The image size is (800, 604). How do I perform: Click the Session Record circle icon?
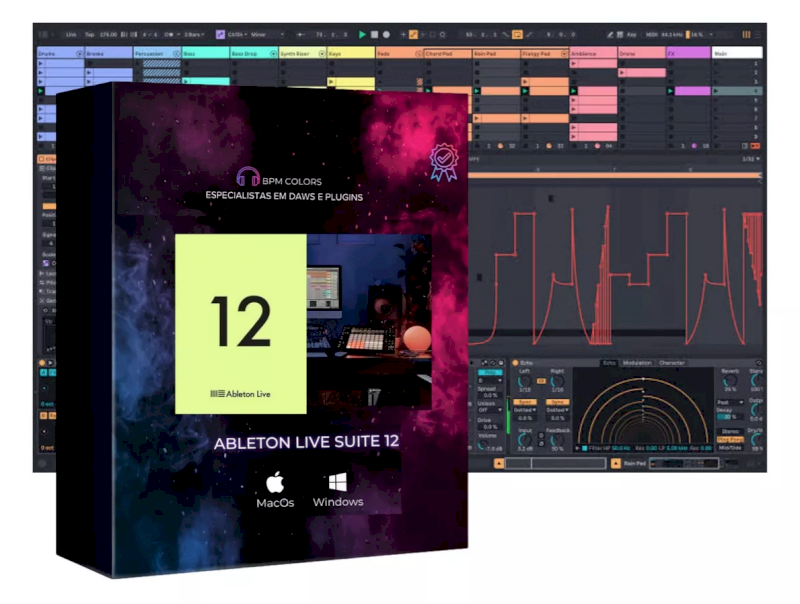pyautogui.click(x=442, y=34)
